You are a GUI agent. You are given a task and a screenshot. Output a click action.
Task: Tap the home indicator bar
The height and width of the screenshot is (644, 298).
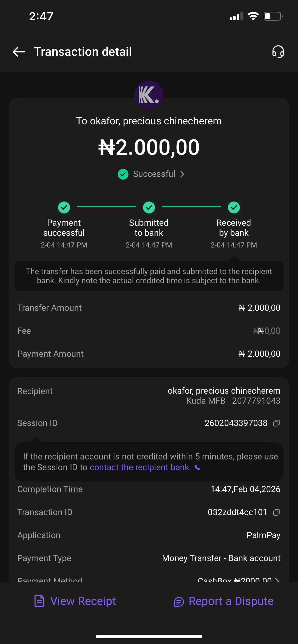(149, 636)
